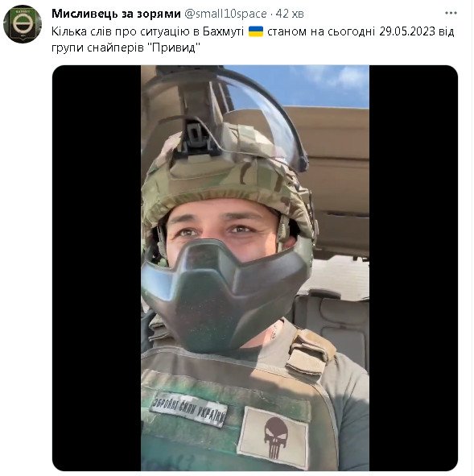Click the Збройні сили України chest patch

click(x=188, y=409)
